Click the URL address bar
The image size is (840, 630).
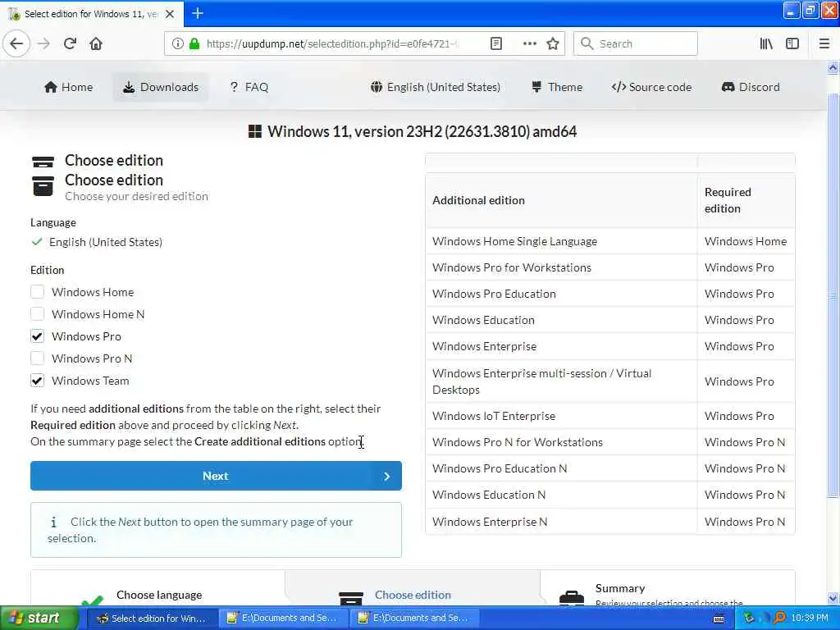pos(332,43)
